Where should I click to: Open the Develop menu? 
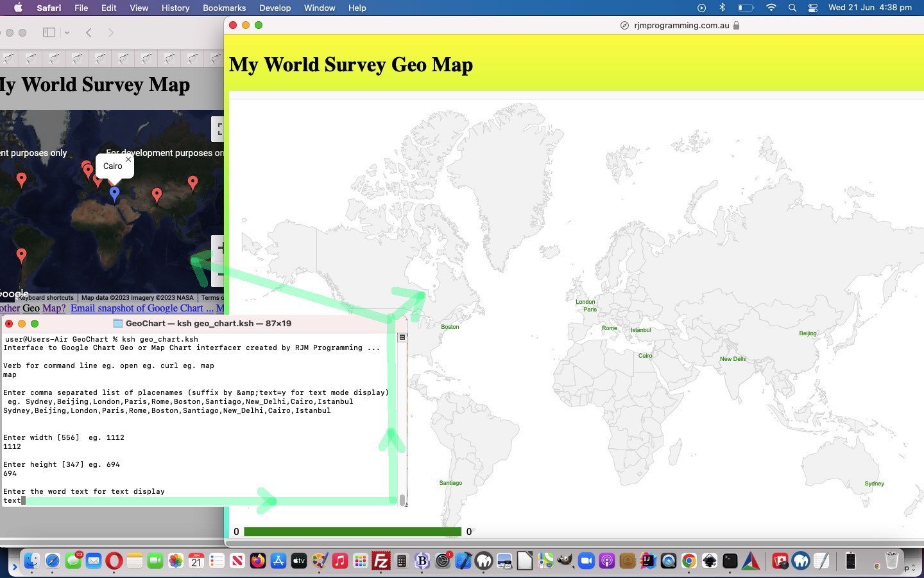pyautogui.click(x=275, y=8)
